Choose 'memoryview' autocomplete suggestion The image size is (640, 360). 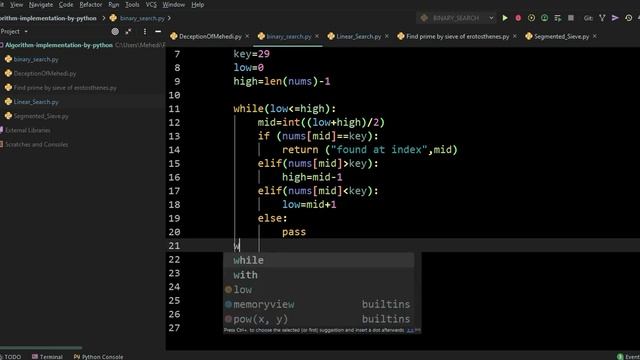(x=318, y=304)
